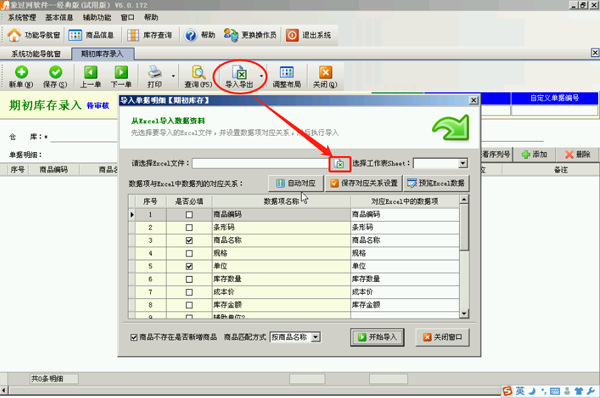Click mapping list scrollbar down arrow
Viewport: 600px width, 398px height.
tap(464, 313)
